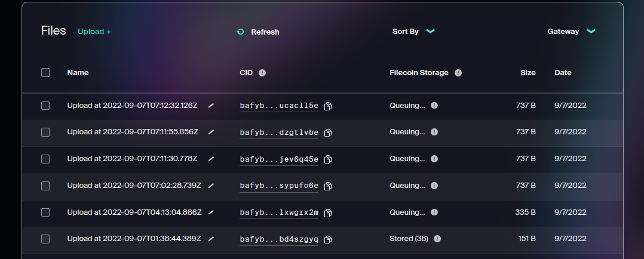
Task: Check the box for upload 07:11:30.778Z
Action: click(45, 159)
